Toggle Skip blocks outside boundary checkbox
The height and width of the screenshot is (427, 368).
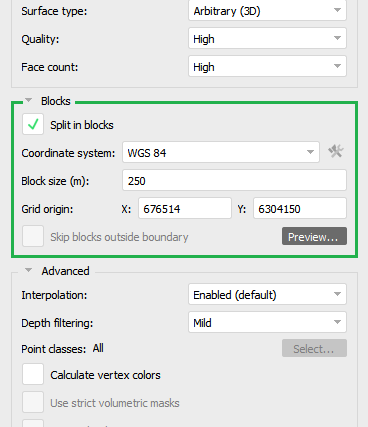33,236
